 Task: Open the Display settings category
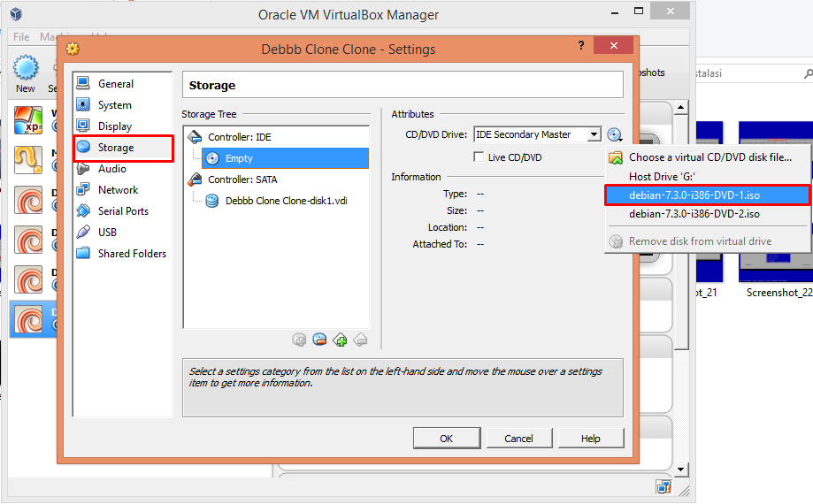[122, 126]
